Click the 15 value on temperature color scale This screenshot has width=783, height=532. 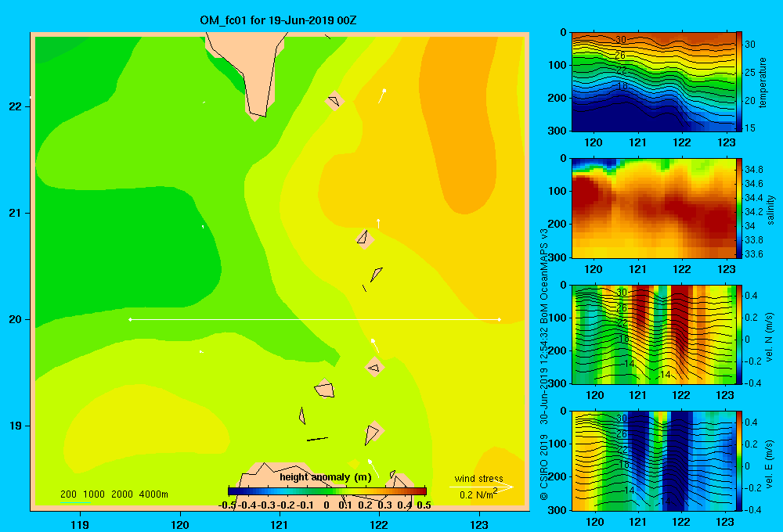750,128
